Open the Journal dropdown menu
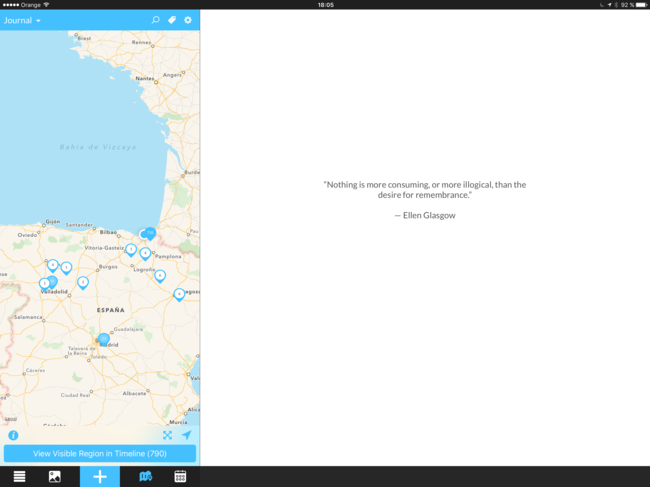The image size is (650, 487). pos(22,20)
